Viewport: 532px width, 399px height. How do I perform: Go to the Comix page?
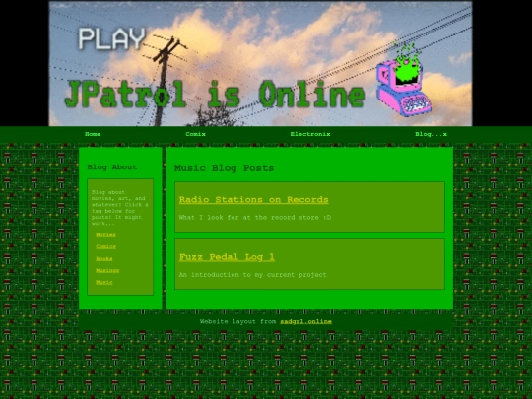click(195, 134)
